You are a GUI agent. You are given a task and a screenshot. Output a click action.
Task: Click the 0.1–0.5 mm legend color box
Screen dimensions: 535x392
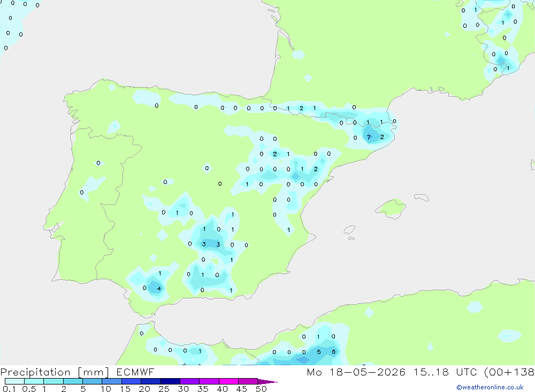pyautogui.click(x=14, y=381)
